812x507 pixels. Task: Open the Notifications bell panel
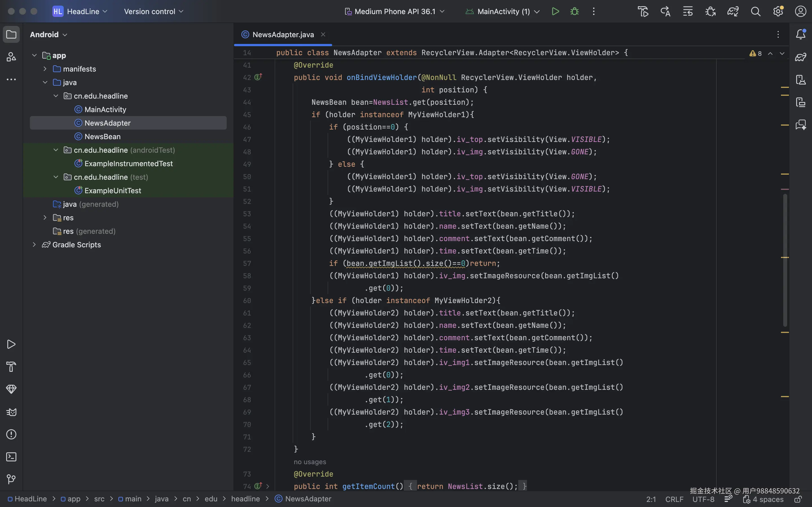coord(801,34)
